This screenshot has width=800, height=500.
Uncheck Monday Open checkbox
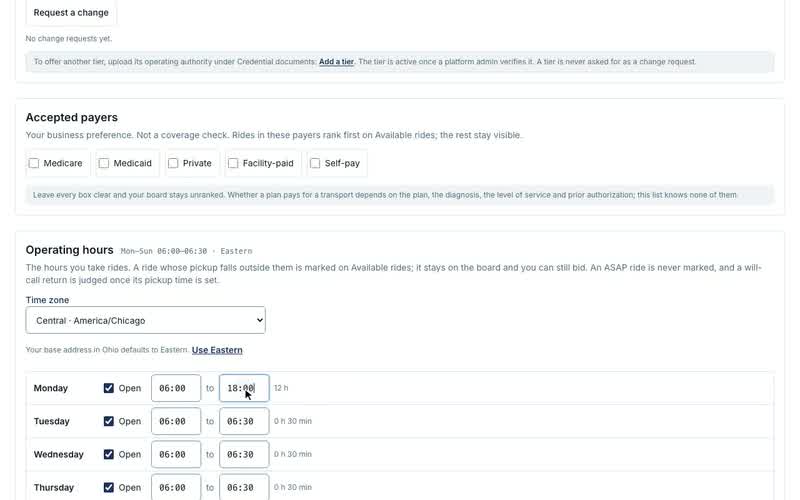pos(109,388)
